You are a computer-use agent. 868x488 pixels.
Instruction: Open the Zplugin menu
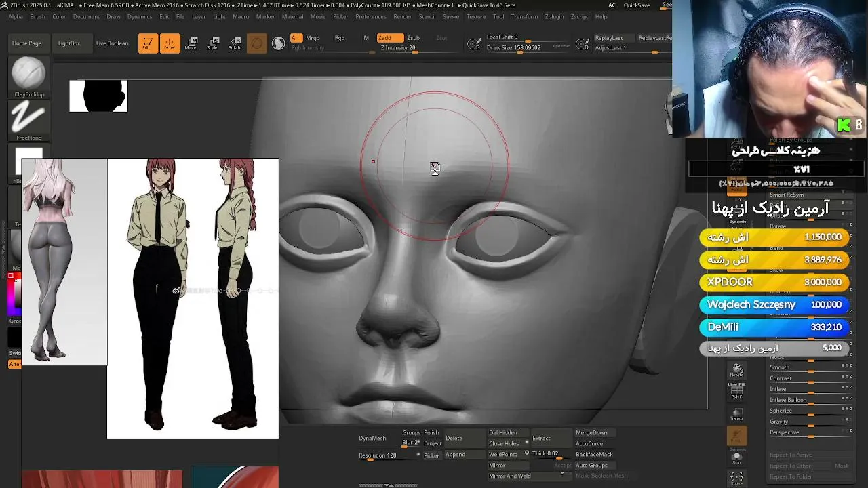click(x=554, y=16)
